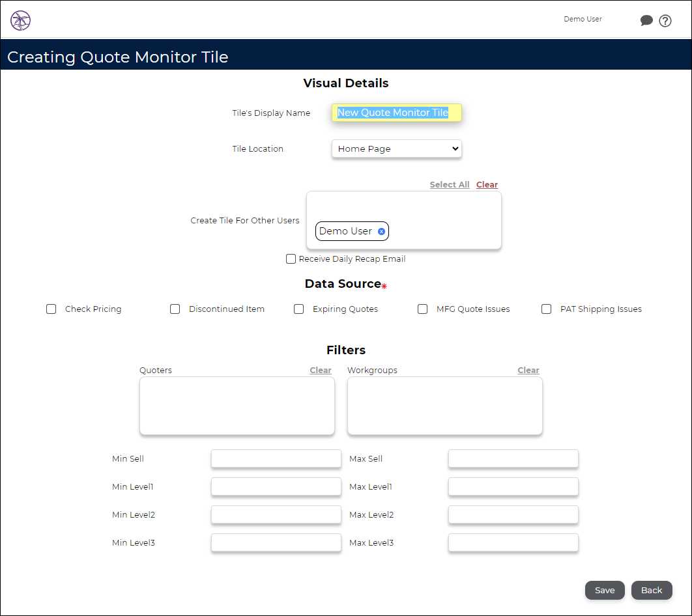Click the chat message icon

click(x=646, y=20)
